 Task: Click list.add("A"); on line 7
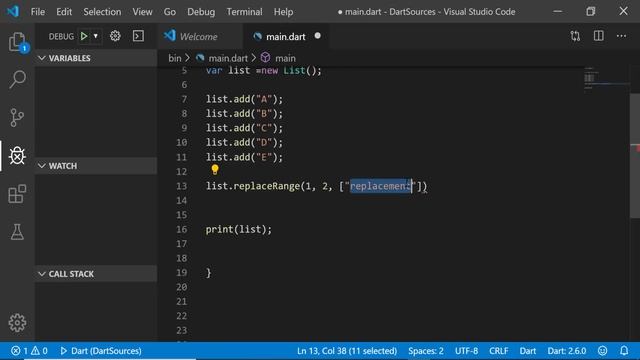(244, 99)
